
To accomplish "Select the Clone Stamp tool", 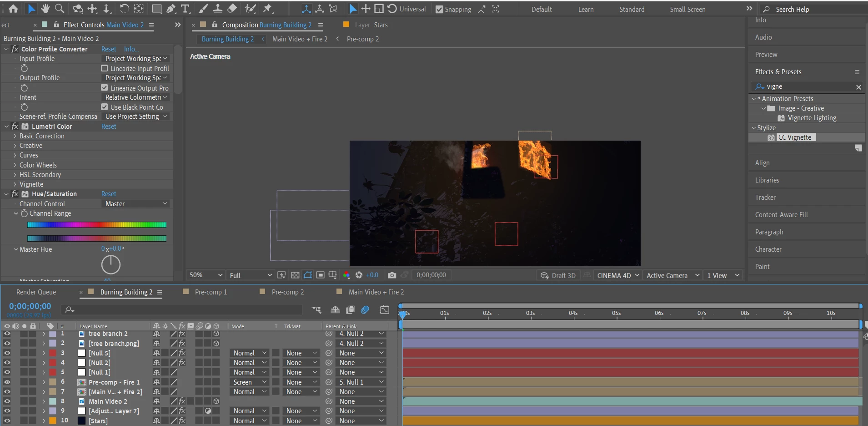I will 218,9.
